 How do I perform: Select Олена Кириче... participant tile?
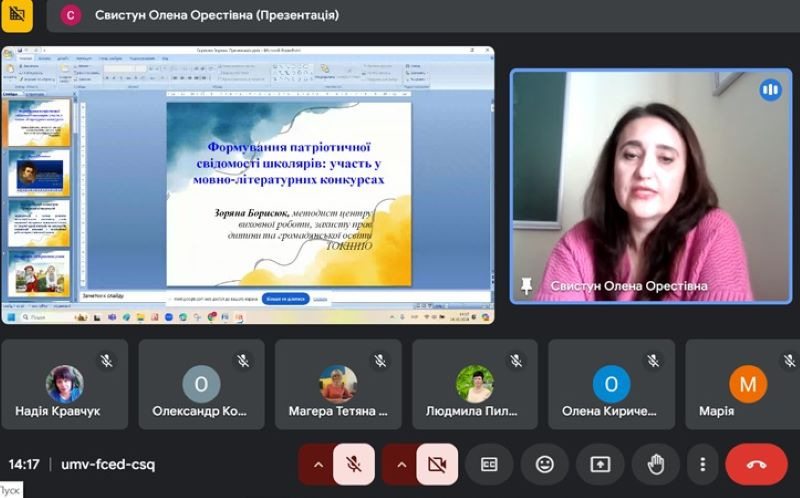612,384
